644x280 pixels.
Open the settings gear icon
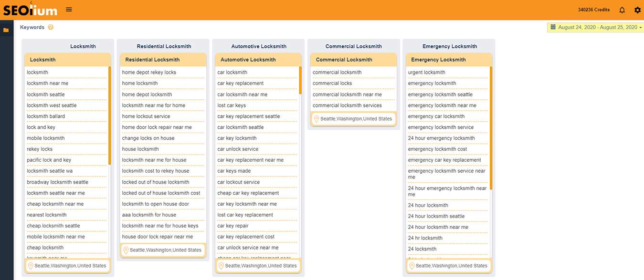click(x=637, y=10)
